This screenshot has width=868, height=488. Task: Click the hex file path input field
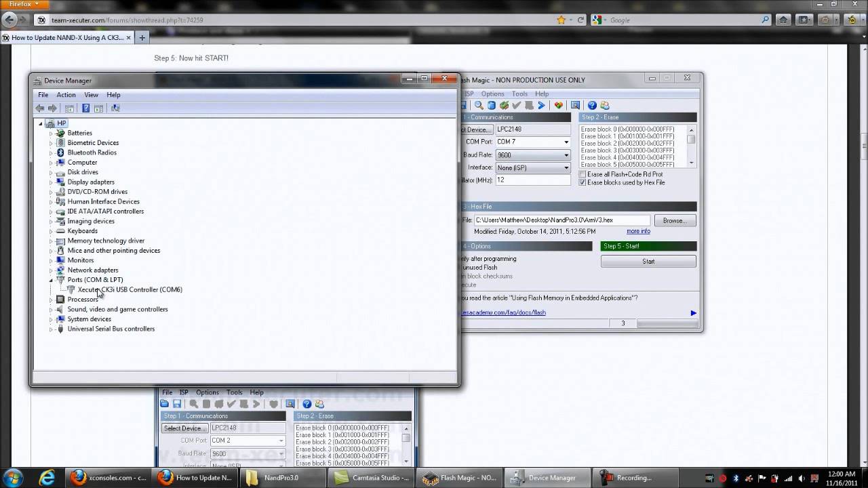point(562,220)
